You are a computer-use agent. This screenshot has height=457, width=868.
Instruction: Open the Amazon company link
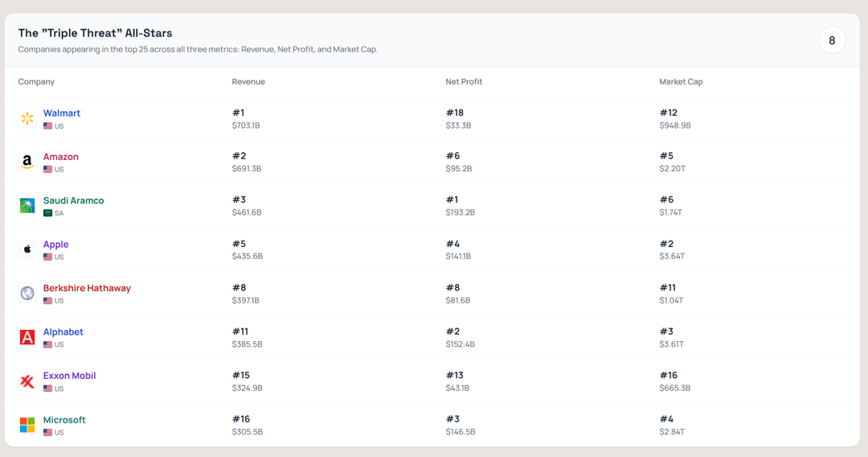tap(61, 157)
